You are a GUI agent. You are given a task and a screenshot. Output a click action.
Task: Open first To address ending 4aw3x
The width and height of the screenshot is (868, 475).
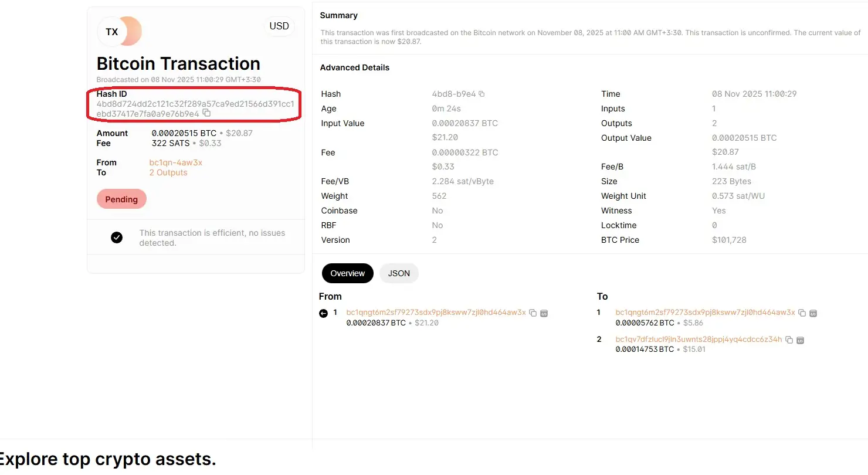tap(705, 313)
